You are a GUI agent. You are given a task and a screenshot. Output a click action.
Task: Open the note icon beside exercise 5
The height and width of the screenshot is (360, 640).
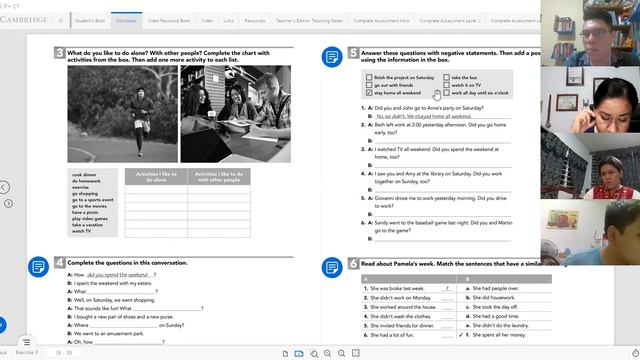332,57
